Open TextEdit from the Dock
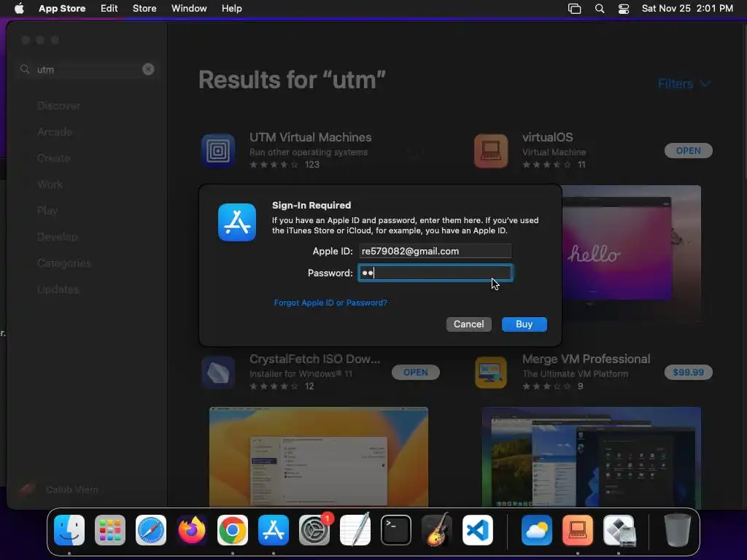Viewport: 747px width, 560px height. pyautogui.click(x=355, y=530)
